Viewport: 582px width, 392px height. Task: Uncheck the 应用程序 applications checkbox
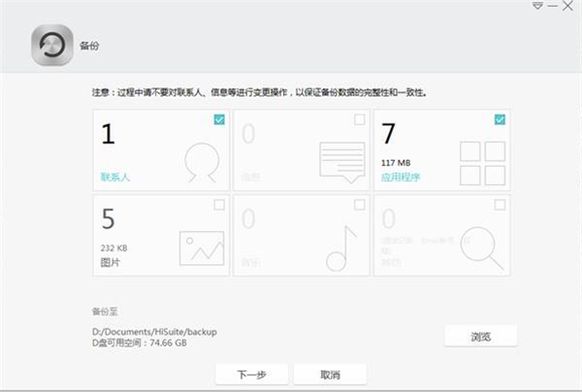[x=500, y=119]
